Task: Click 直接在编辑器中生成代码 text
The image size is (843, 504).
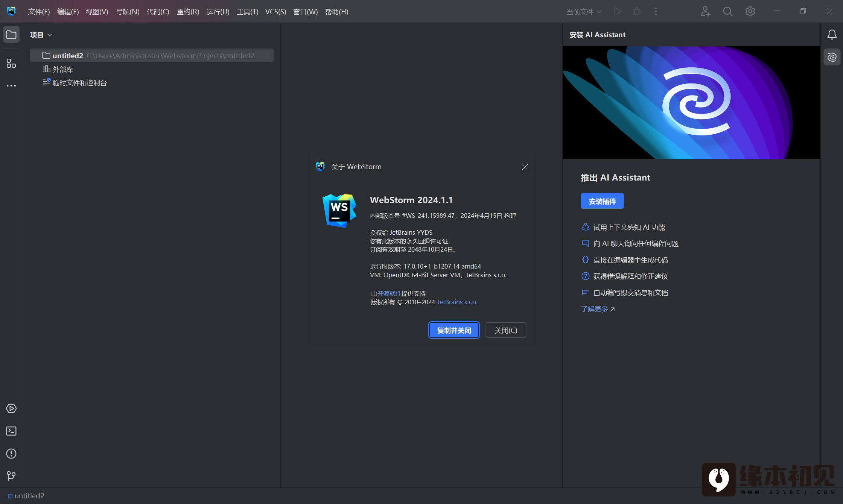Action: click(x=631, y=260)
